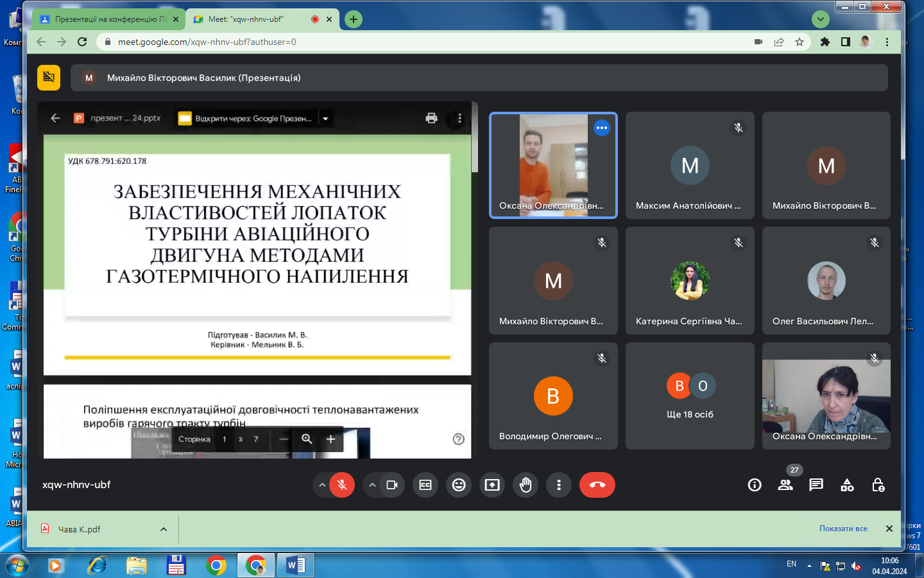Click the present screen icon

(492, 485)
